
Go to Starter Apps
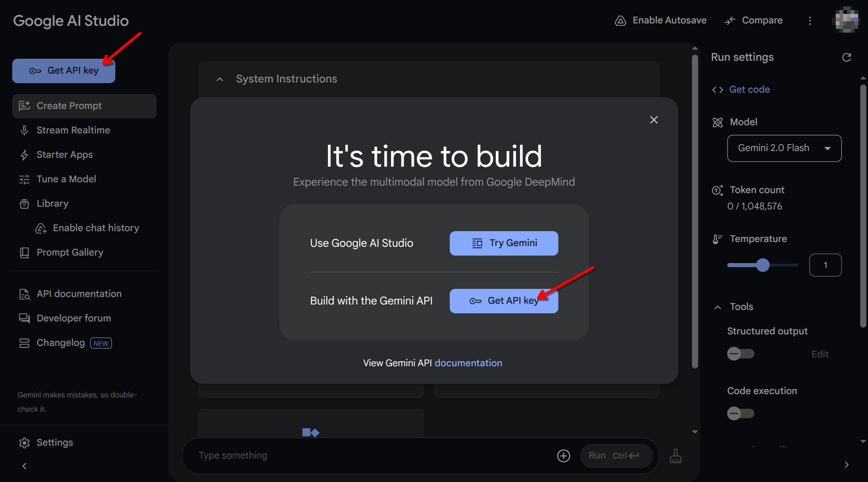click(64, 155)
